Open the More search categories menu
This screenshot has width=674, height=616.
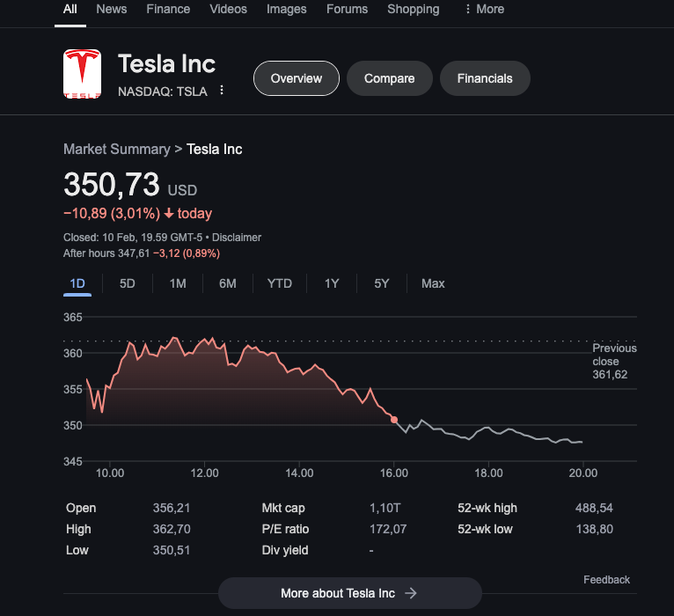click(485, 9)
